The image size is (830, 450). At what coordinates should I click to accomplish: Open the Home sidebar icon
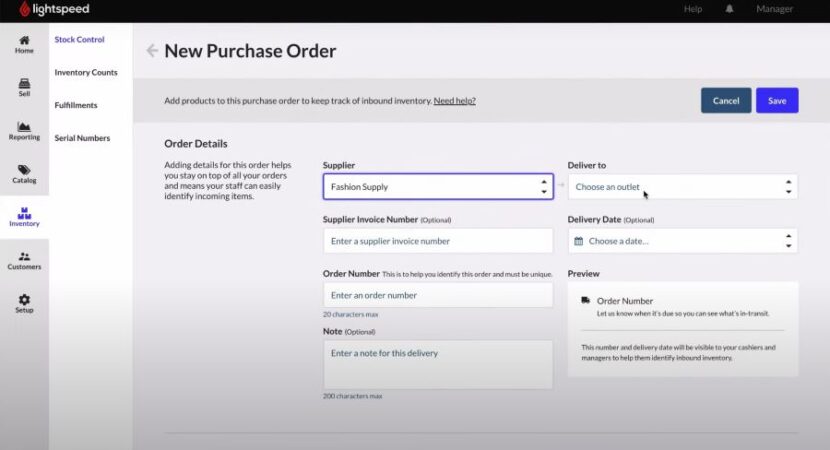click(x=24, y=41)
